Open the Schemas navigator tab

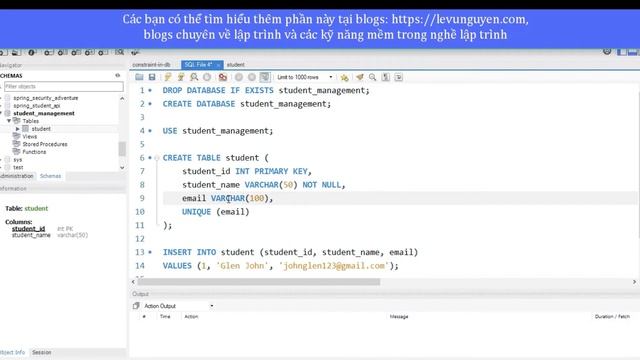(x=51, y=176)
